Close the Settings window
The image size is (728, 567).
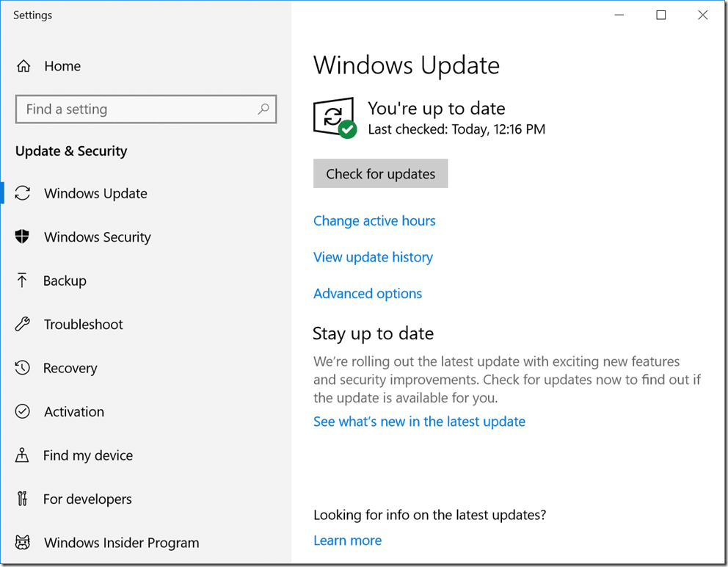point(703,15)
